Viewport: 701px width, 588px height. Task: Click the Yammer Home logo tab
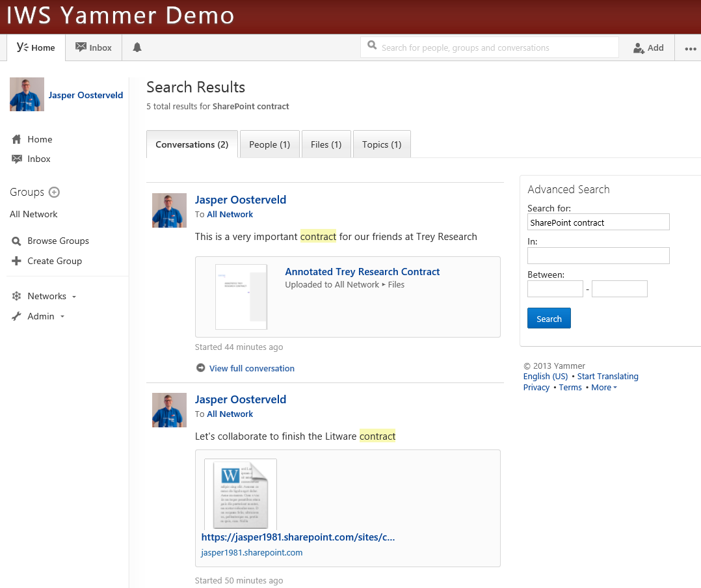(x=36, y=47)
